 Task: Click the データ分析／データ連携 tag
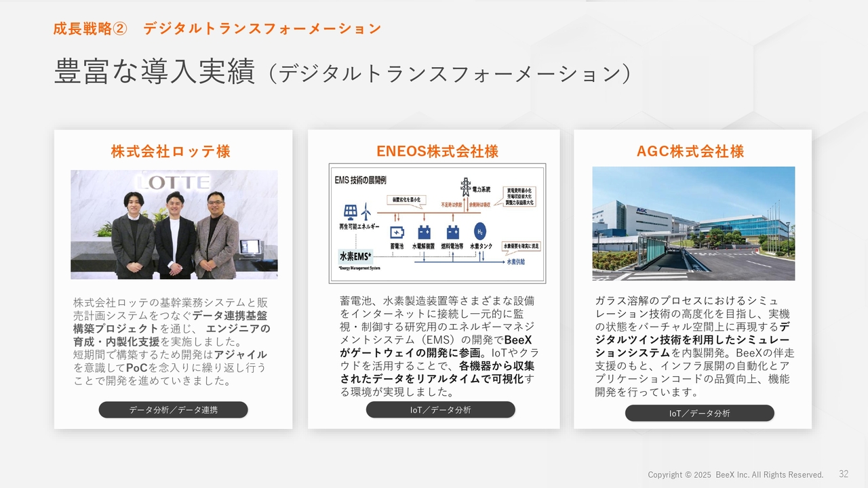[174, 410]
